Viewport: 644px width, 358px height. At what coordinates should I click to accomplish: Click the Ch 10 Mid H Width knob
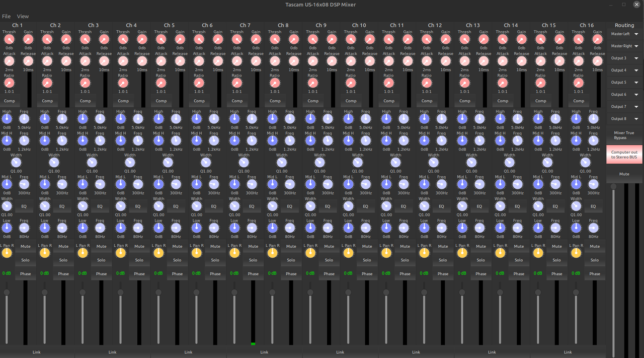pyautogui.click(x=358, y=162)
